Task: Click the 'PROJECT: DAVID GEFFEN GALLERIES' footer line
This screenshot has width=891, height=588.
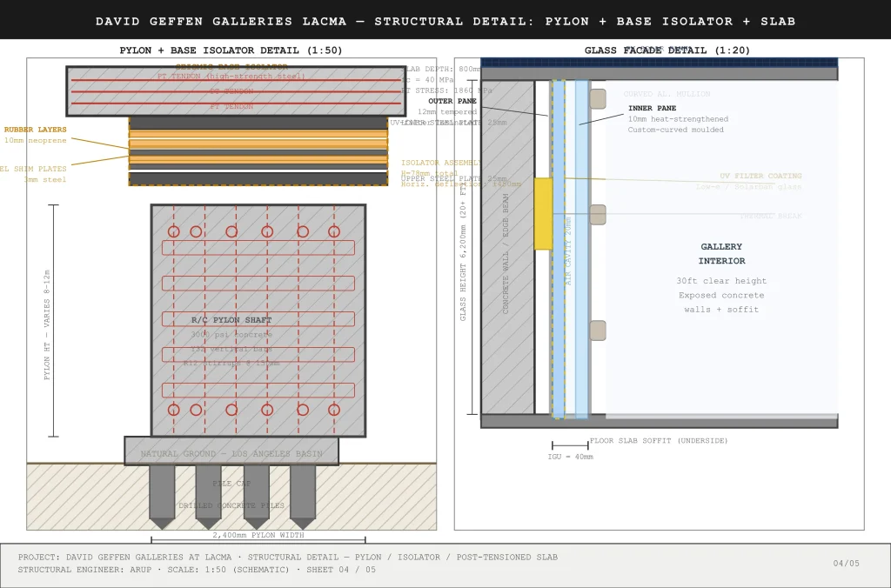Action: pyautogui.click(x=287, y=558)
